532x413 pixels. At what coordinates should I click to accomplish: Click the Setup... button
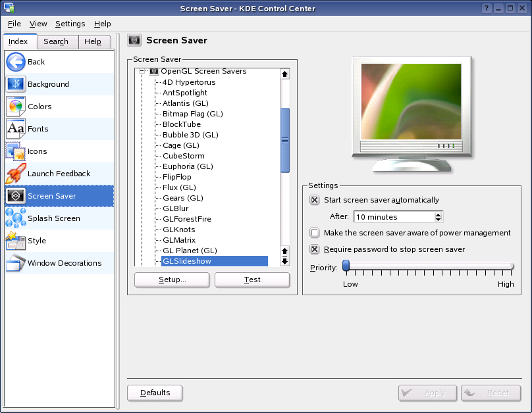pos(172,280)
